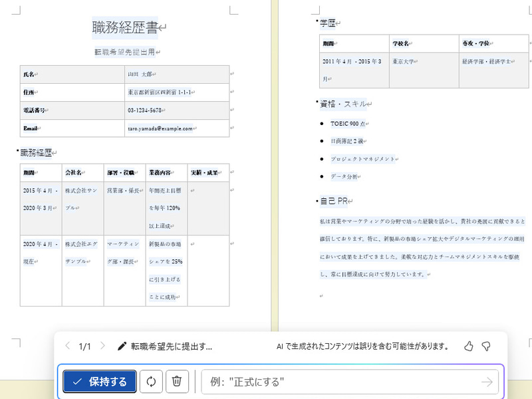
Task: Click the pencil edit icon beside the prompt title
Action: point(123,346)
